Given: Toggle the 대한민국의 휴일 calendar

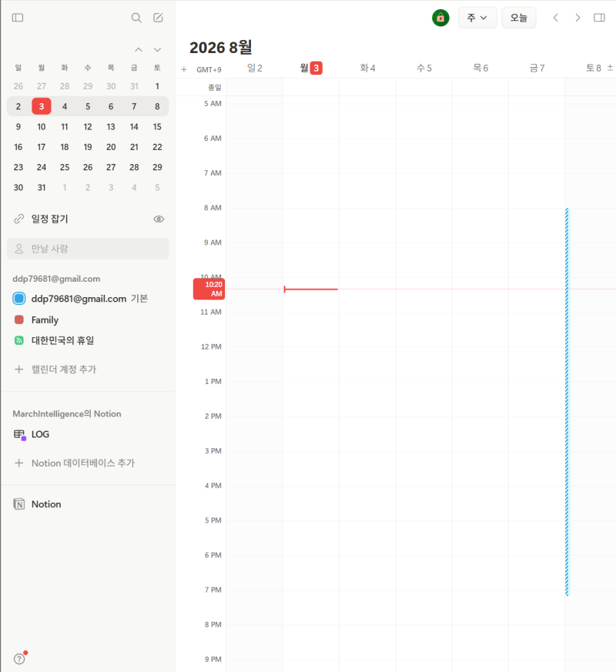Looking at the screenshot, I should [18, 340].
